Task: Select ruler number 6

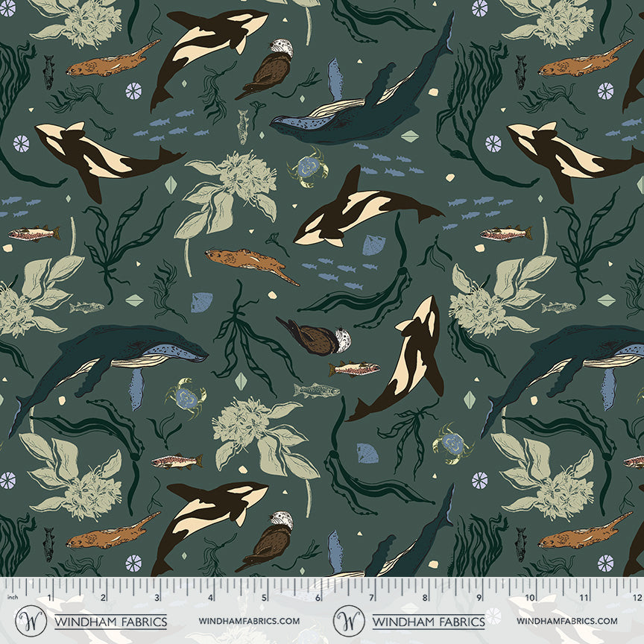Action: pos(318,597)
